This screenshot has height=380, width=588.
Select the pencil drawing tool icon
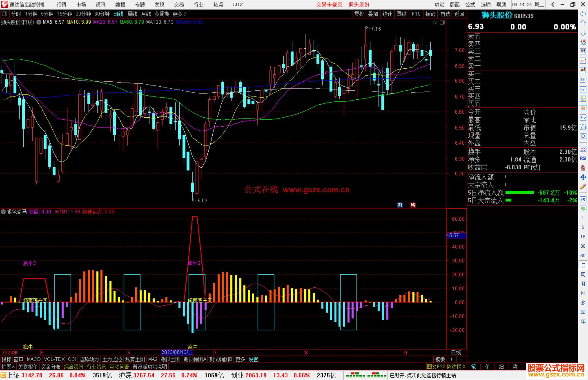click(x=583, y=187)
